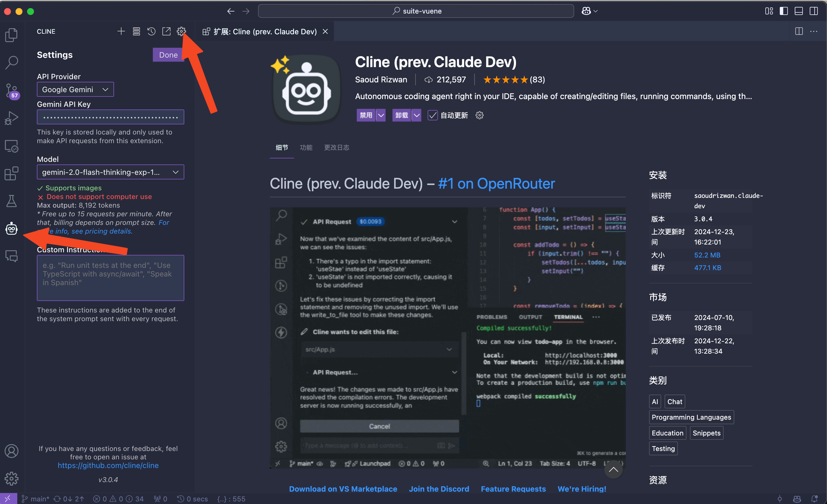This screenshot has width=827, height=504.
Task: Focus the Custom Instructions text area
Action: [110, 278]
